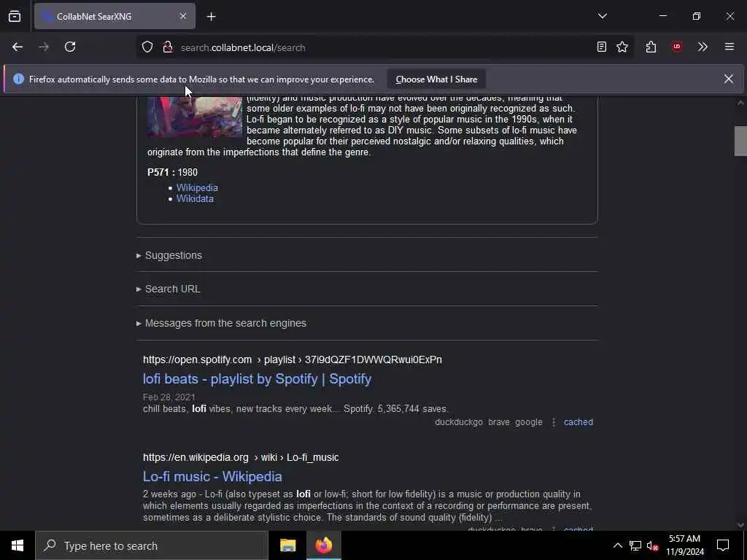Open the Wikidata infobox link
The image size is (747, 560).
(195, 198)
